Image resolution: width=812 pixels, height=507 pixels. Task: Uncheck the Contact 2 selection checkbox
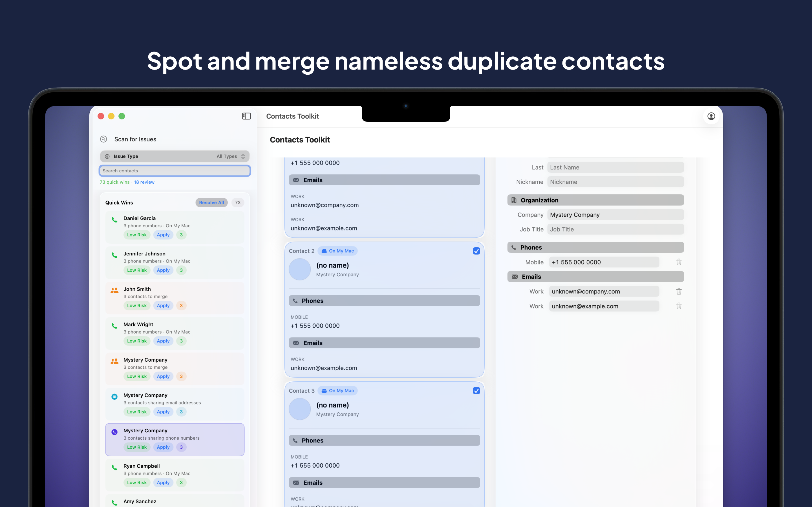(x=476, y=250)
